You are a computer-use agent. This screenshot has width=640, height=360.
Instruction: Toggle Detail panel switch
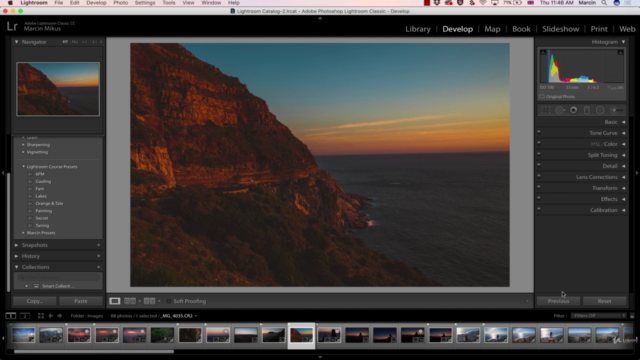(539, 165)
